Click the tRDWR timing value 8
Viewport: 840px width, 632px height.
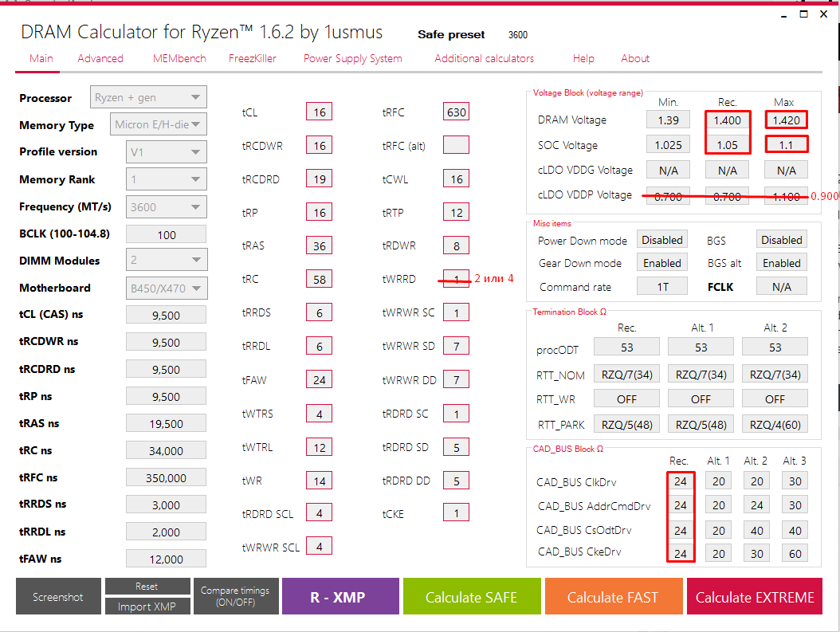(x=457, y=245)
